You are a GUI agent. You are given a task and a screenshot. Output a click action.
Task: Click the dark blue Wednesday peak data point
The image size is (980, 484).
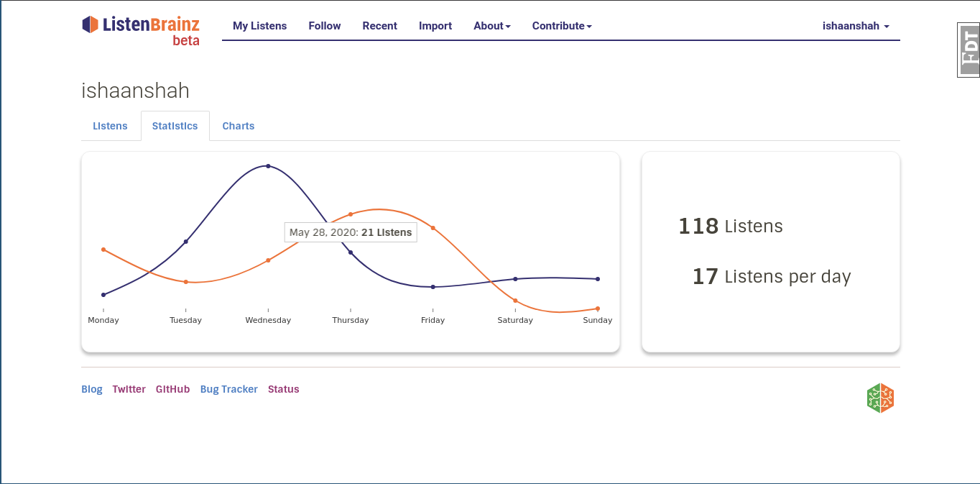point(268,166)
